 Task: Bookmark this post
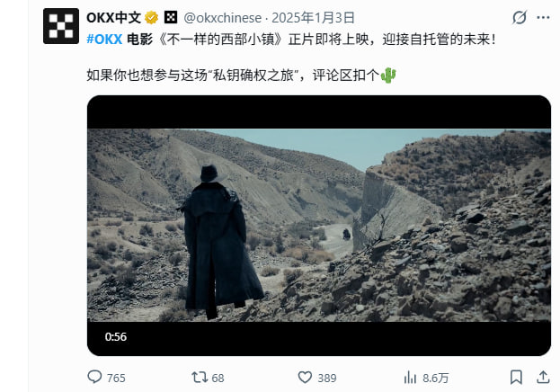516,377
